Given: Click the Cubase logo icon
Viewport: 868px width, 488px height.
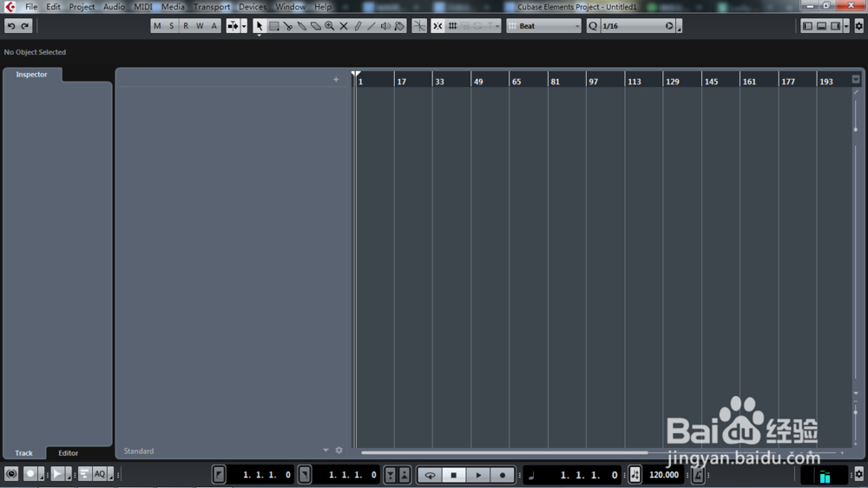Looking at the screenshot, I should tap(10, 7).
